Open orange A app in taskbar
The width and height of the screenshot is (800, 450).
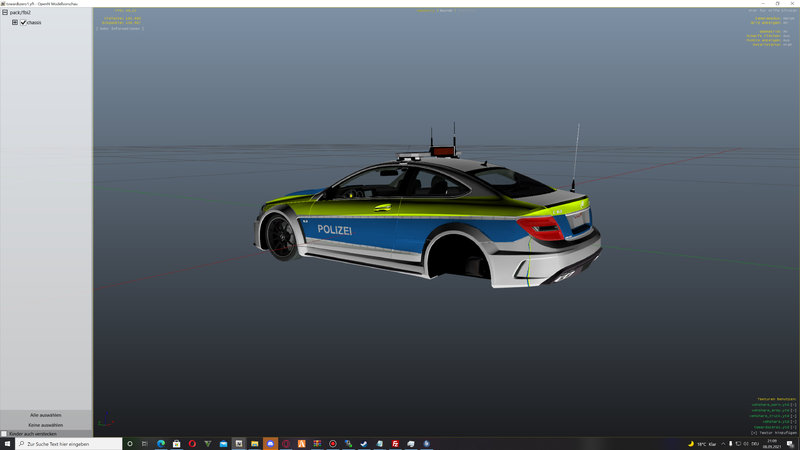[302, 444]
